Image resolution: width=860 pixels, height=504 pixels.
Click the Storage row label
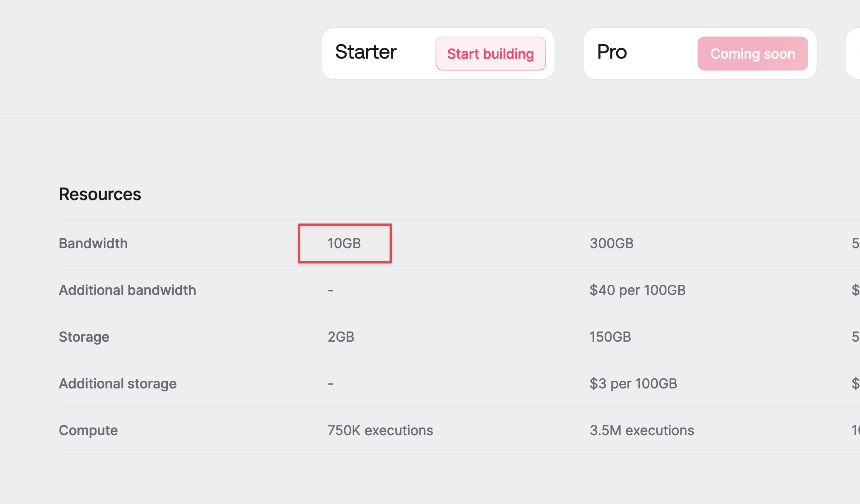(x=84, y=337)
